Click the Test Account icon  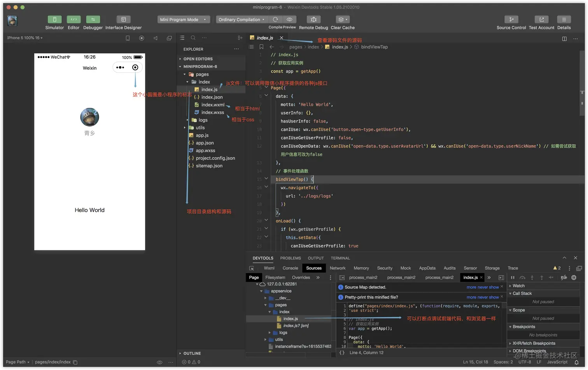point(541,19)
